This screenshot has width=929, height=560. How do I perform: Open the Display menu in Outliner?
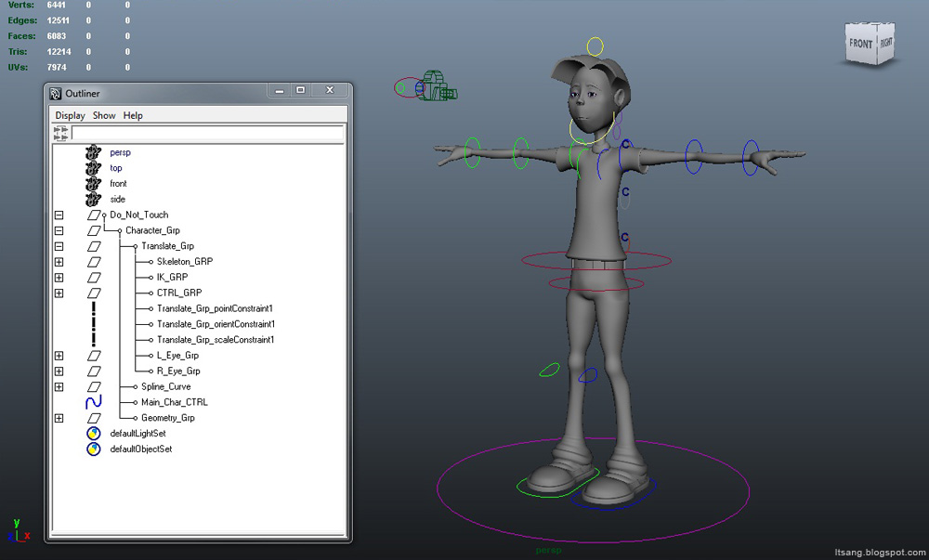point(70,115)
